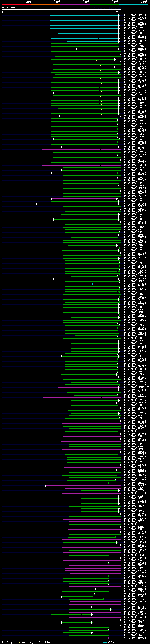
Task: Open hit UniRef100_B9GK36
Action: tap(135, 294)
